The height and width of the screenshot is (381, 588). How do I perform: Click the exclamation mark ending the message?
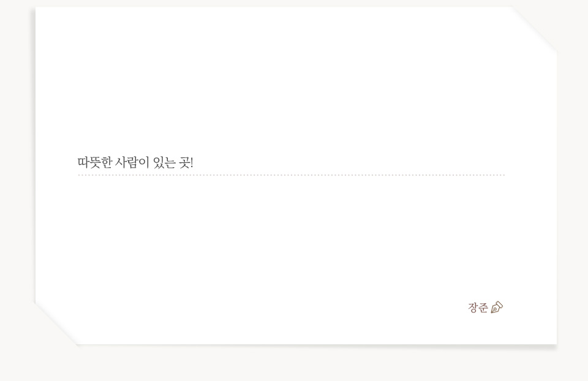click(x=192, y=163)
